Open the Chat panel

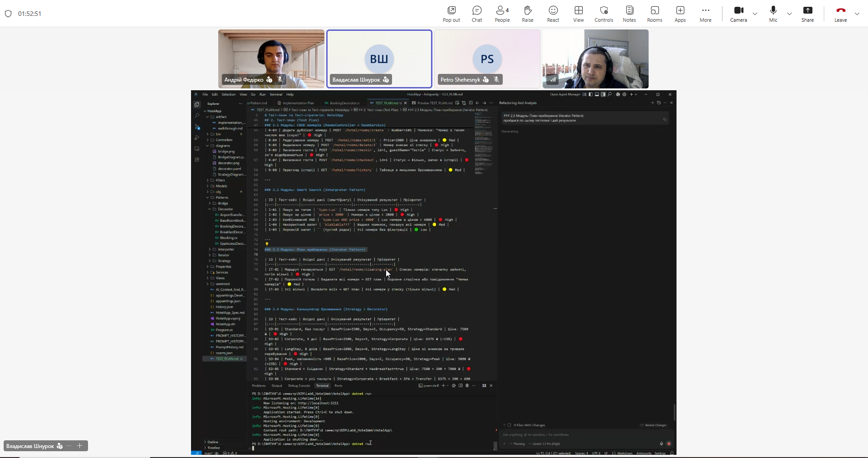click(x=476, y=14)
